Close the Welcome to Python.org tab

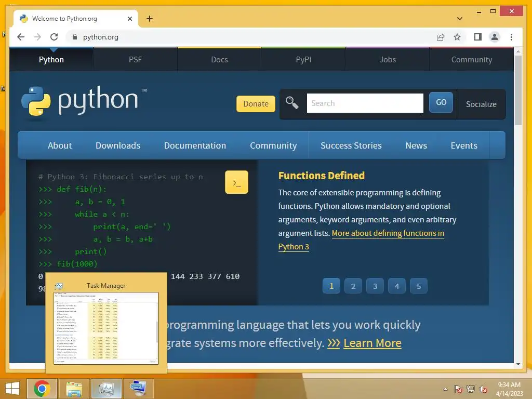pos(129,19)
